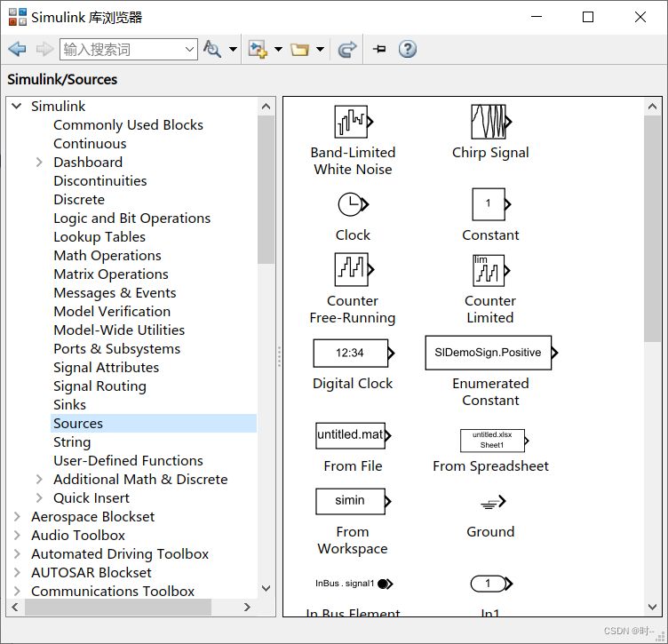Expand the Quick Insert node
Viewport: 668px width, 644px height.
[x=39, y=498]
